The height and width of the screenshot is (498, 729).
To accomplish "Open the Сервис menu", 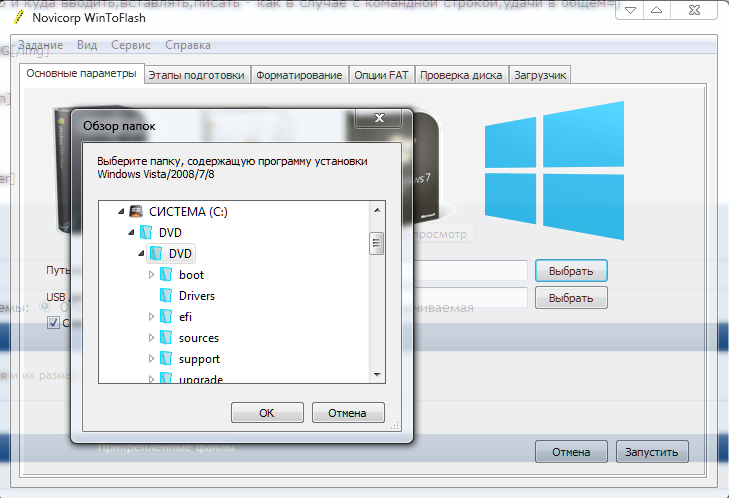I will pos(131,45).
